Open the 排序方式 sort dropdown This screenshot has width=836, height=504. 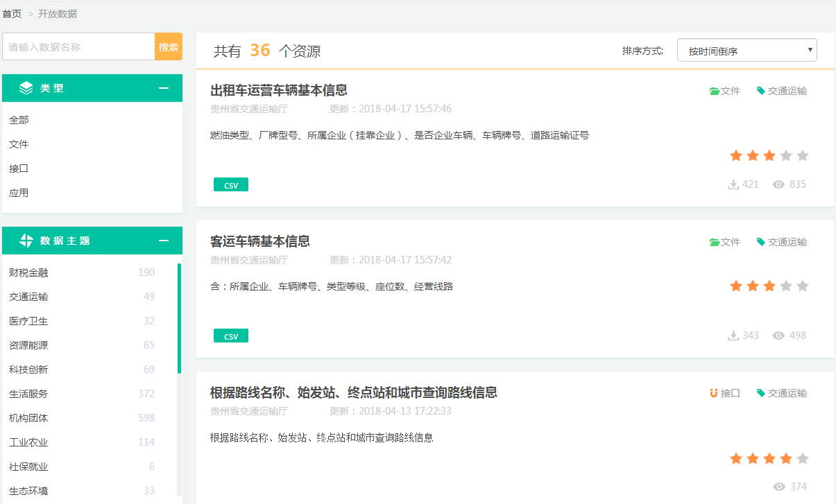pos(747,51)
